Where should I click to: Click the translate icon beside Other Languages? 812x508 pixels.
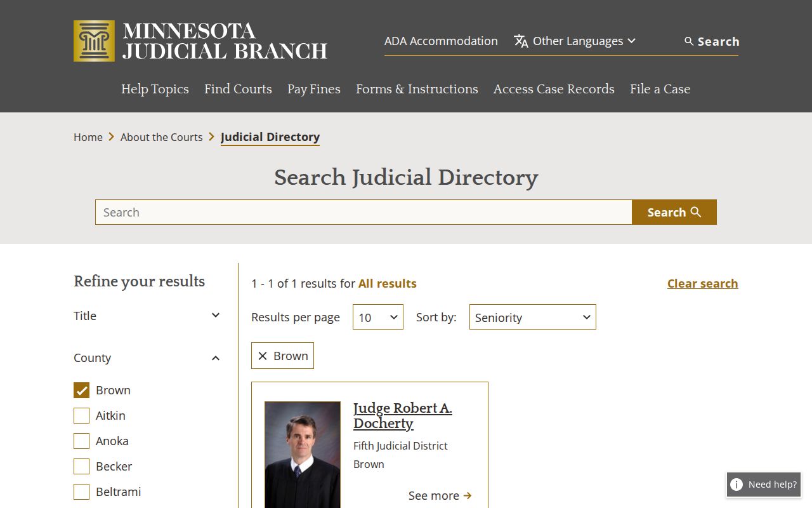pos(521,41)
